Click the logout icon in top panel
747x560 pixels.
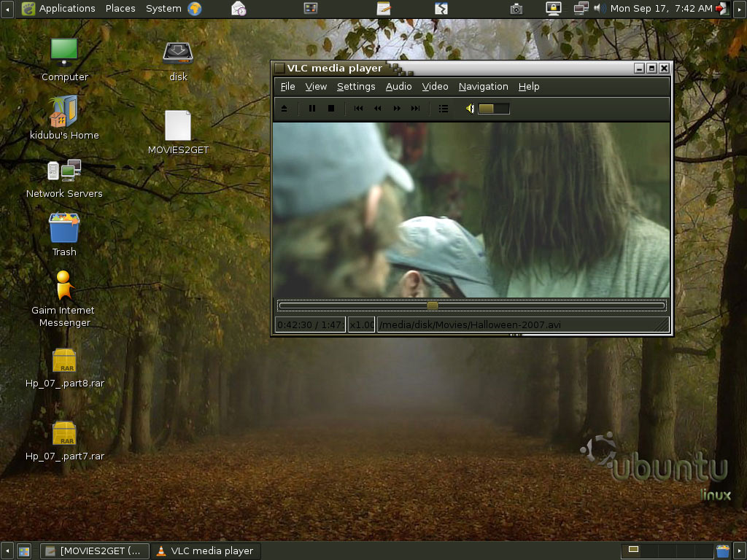[x=722, y=9]
